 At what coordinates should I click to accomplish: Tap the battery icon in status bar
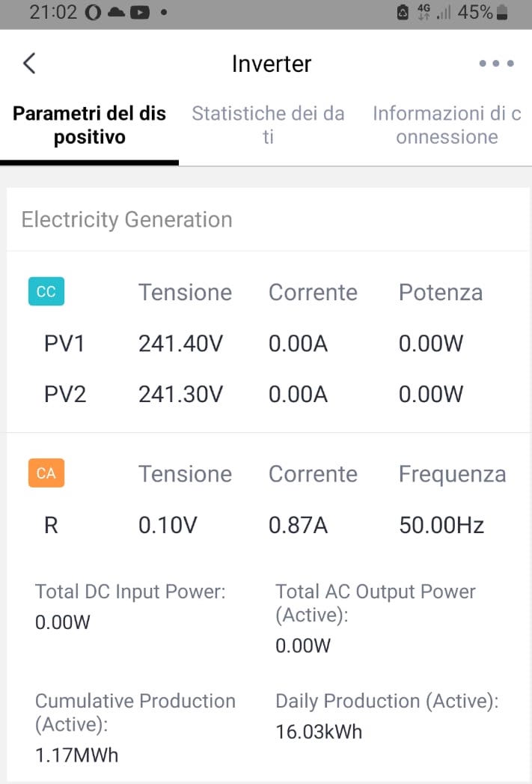click(502, 13)
